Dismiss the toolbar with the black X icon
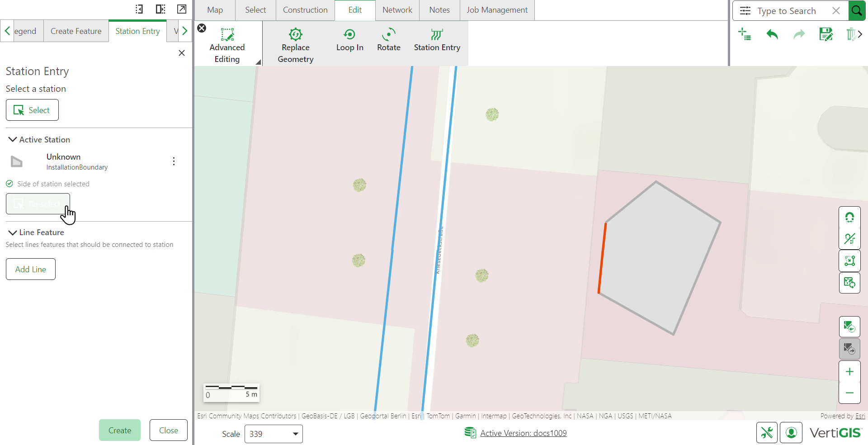The image size is (868, 445). pos(202,28)
